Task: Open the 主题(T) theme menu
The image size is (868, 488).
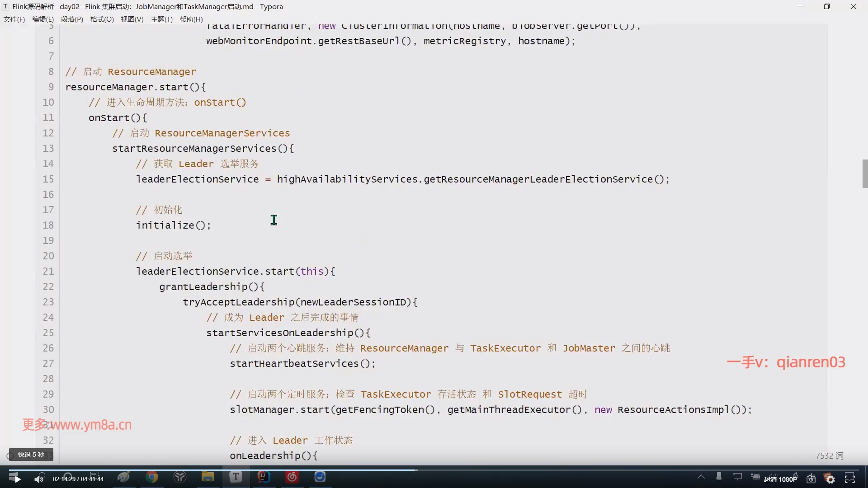Action: point(161,19)
